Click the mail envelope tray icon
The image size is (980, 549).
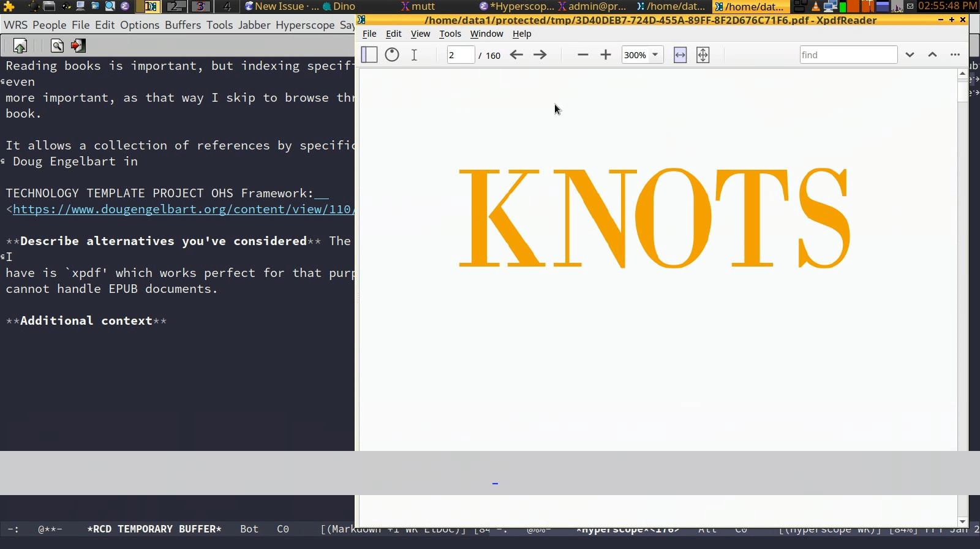click(x=910, y=6)
